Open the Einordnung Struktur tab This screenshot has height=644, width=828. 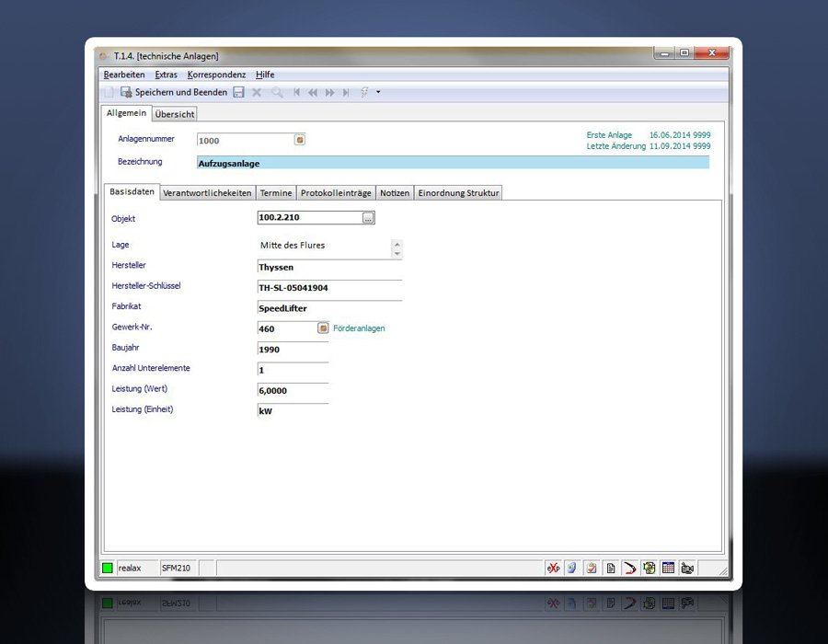point(458,192)
